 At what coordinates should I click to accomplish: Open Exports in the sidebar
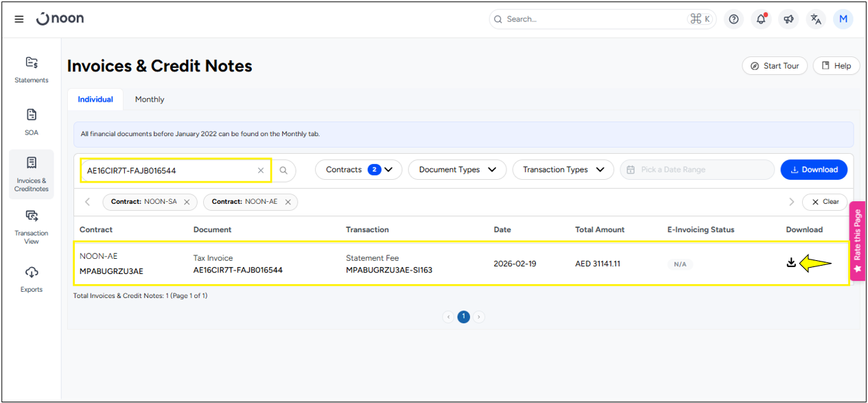[x=32, y=278]
